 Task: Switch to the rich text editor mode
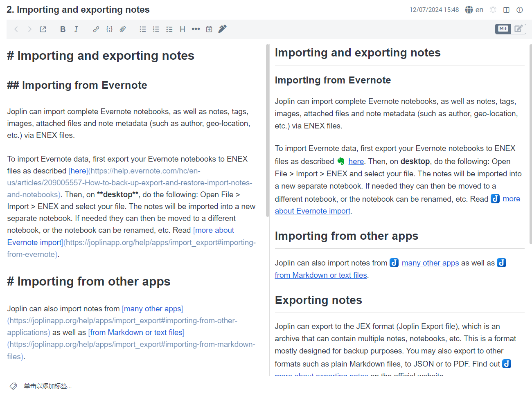[x=518, y=29]
